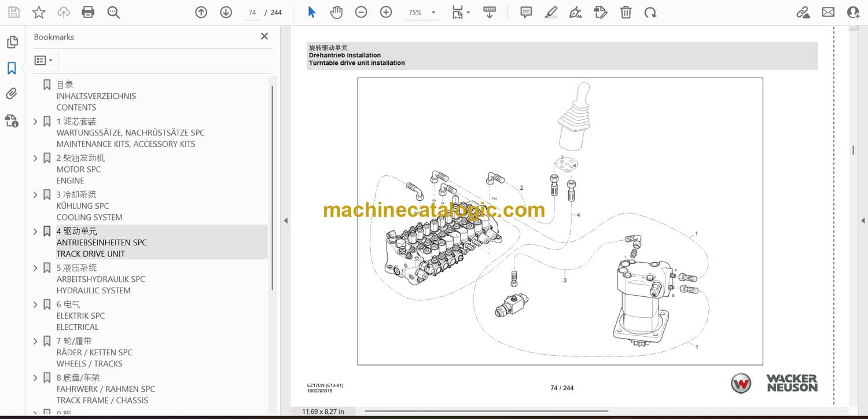
Task: Open the stamp tool in the toolbar
Action: pyautogui.click(x=601, y=12)
